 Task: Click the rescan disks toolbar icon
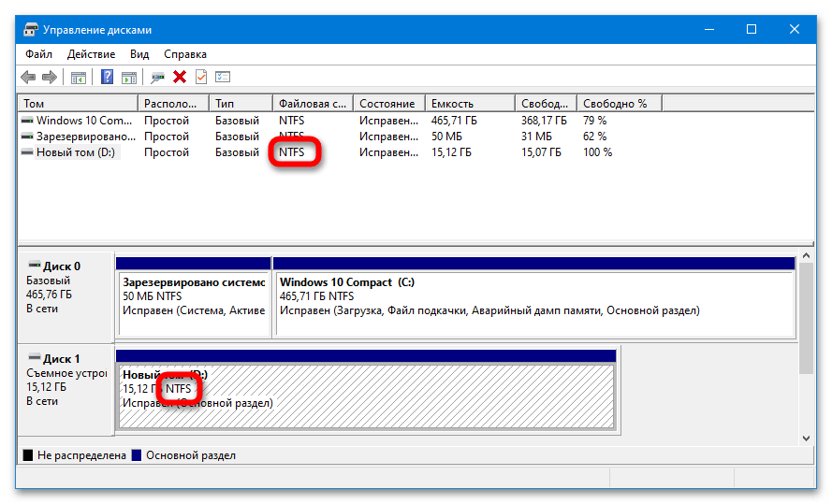[158, 78]
